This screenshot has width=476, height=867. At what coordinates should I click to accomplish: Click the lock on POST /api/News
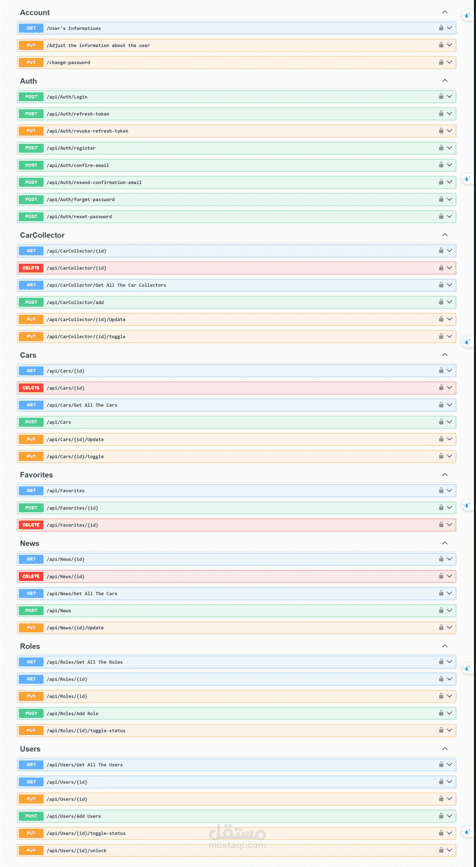click(441, 610)
